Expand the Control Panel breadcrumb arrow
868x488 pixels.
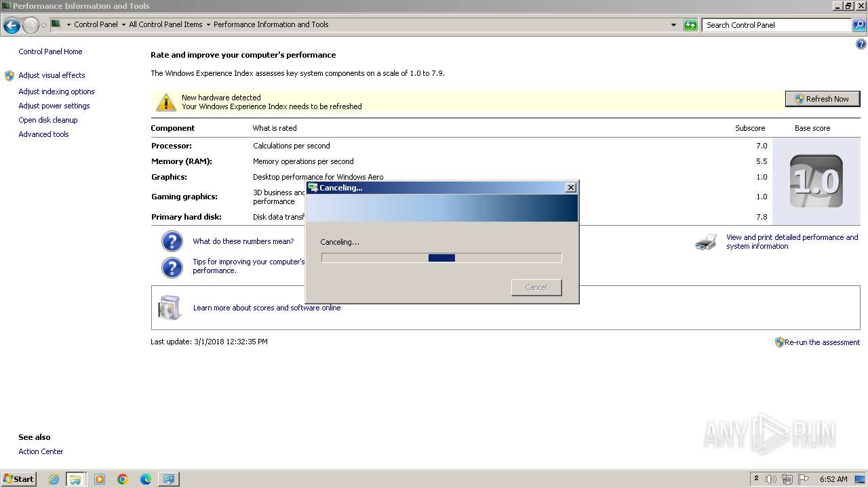coord(123,24)
